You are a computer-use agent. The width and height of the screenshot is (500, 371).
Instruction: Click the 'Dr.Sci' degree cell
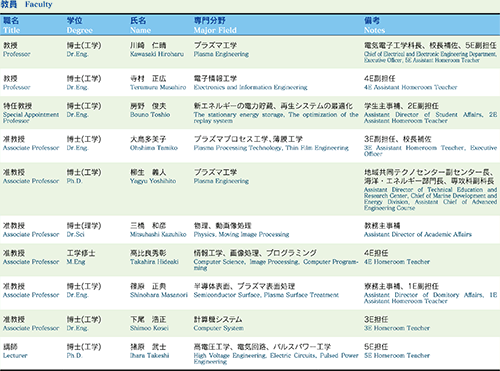(x=75, y=234)
